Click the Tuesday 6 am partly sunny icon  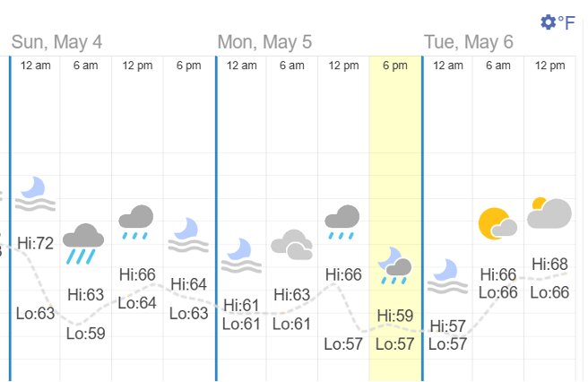pyautogui.click(x=497, y=223)
